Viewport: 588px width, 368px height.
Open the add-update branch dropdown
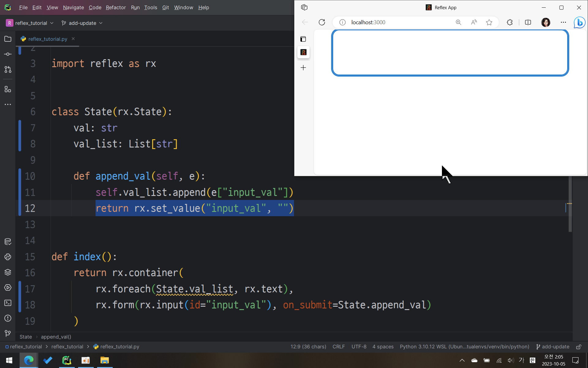(x=82, y=23)
